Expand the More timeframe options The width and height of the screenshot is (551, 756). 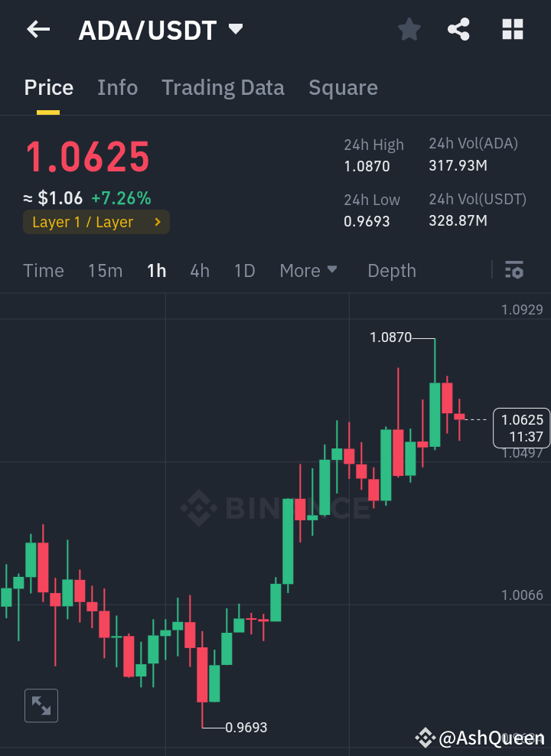[x=308, y=270]
